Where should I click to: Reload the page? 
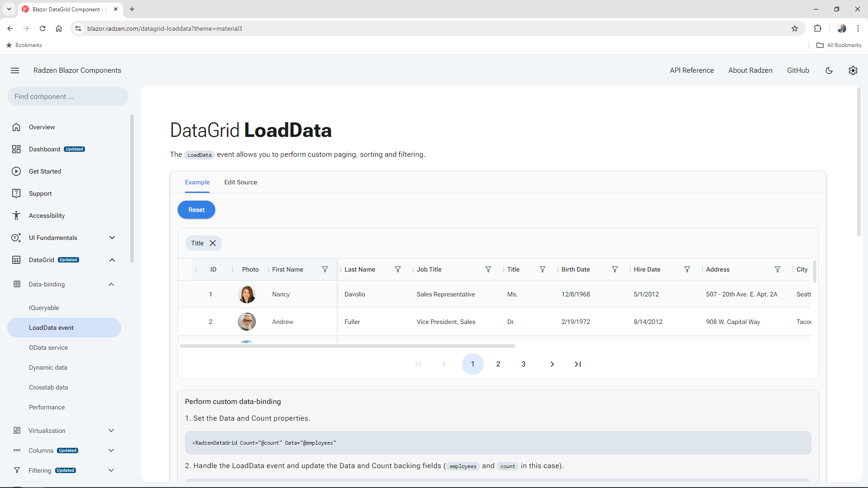[42, 28]
